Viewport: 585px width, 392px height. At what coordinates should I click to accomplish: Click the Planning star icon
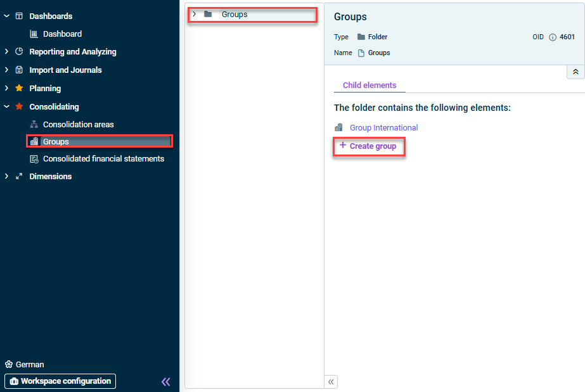pyautogui.click(x=19, y=88)
